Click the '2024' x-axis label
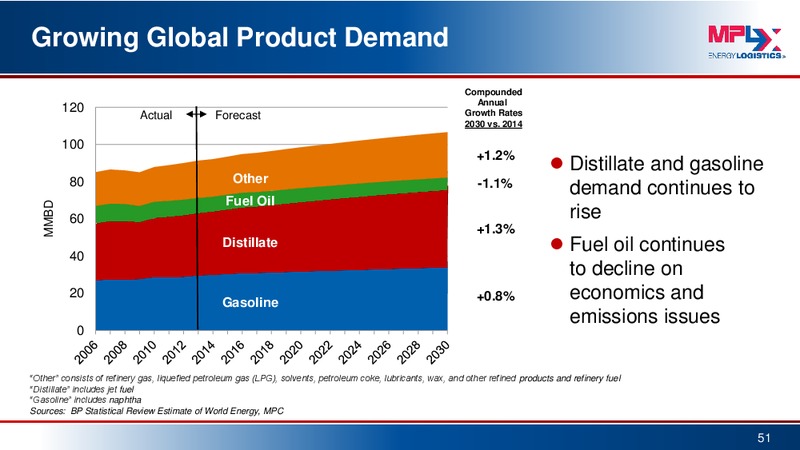 pos(351,353)
